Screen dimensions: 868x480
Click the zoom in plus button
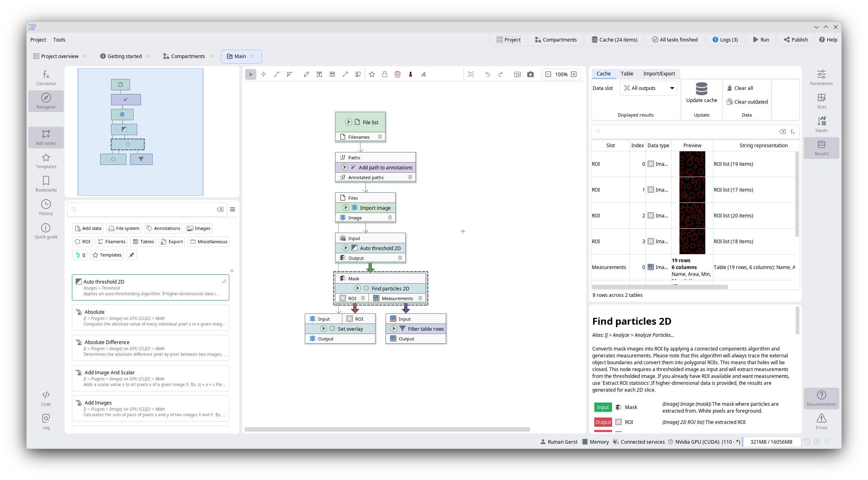point(574,74)
